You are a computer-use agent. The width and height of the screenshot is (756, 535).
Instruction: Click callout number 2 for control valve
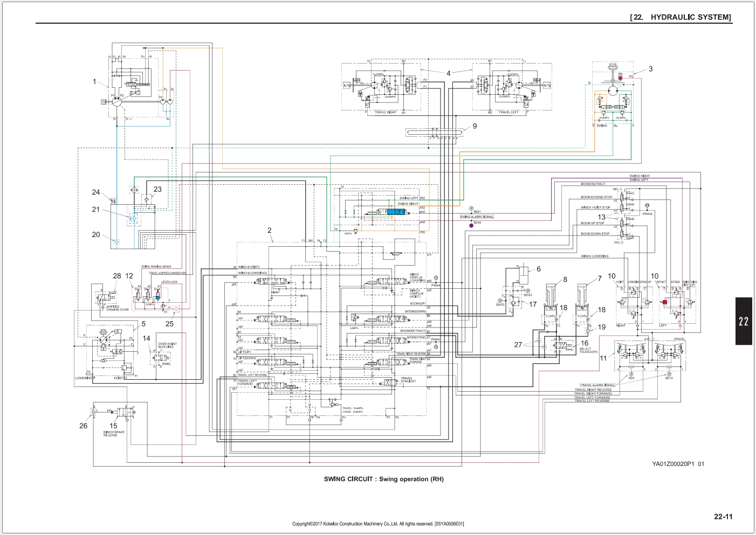270,230
